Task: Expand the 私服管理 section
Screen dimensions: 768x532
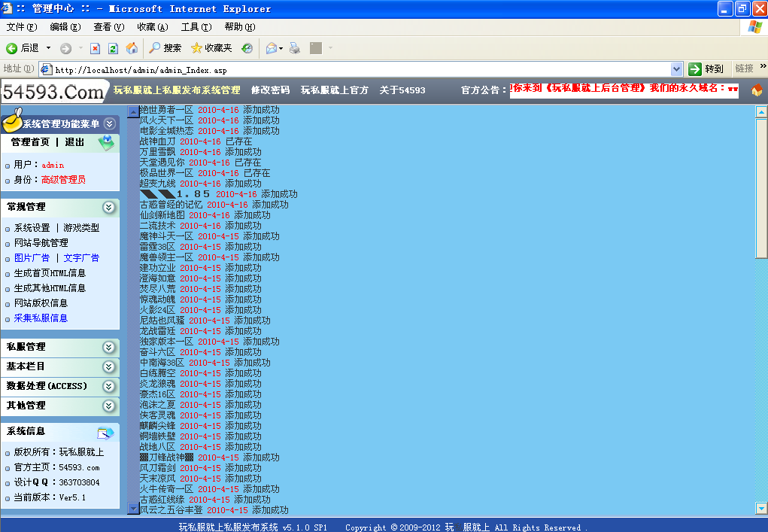Action: [109, 347]
